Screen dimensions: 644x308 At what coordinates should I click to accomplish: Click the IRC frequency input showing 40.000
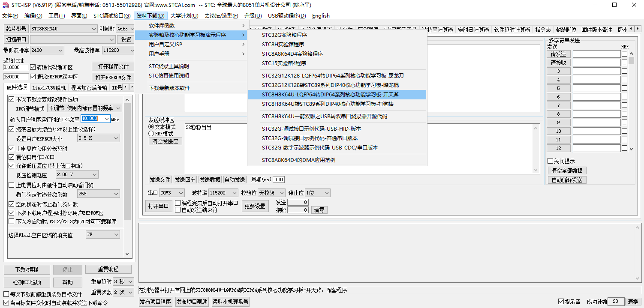point(95,119)
